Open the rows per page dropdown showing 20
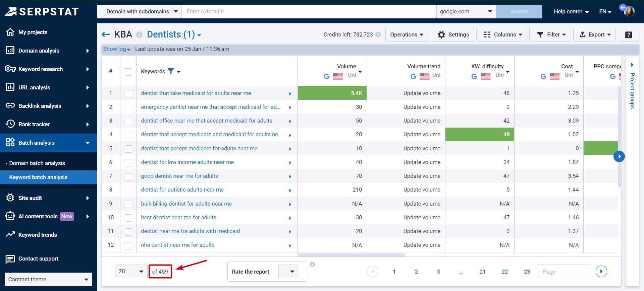This screenshot has height=291, width=644. pyautogui.click(x=131, y=271)
